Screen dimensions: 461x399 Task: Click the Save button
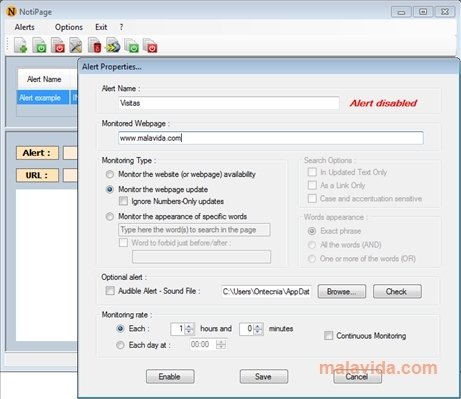click(264, 377)
